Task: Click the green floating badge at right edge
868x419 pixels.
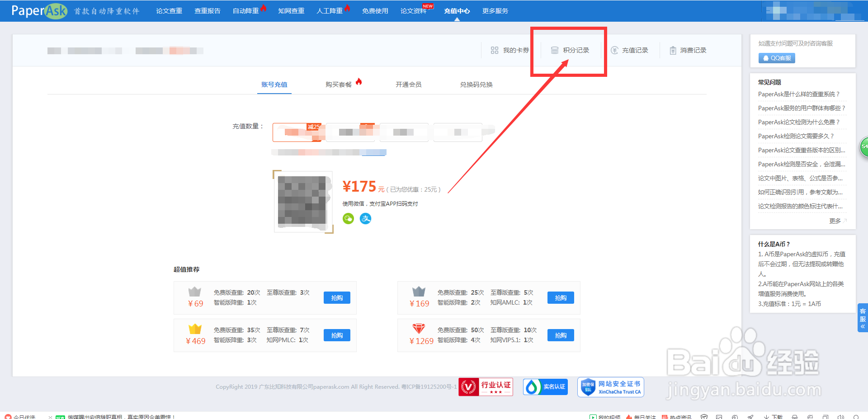Action: pyautogui.click(x=863, y=147)
